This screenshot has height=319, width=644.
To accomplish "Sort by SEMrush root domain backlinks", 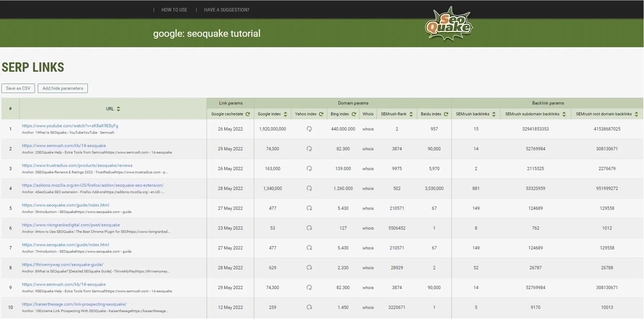I will tap(636, 114).
